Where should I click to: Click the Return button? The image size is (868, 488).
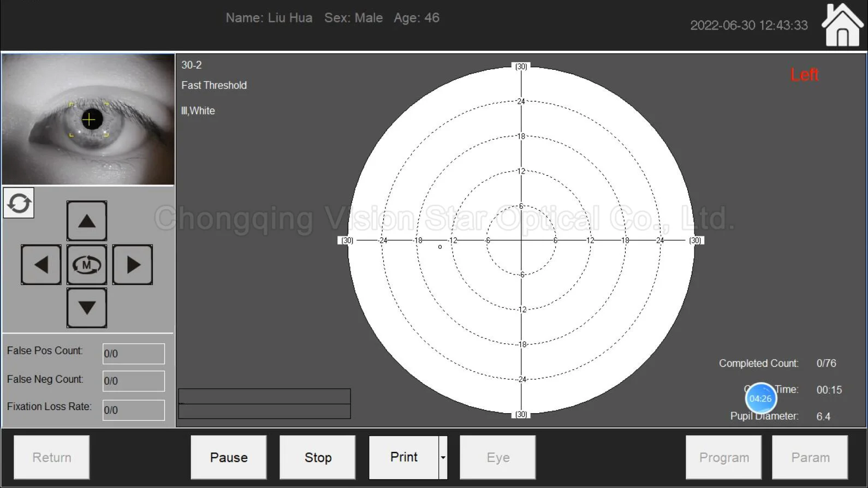(52, 457)
